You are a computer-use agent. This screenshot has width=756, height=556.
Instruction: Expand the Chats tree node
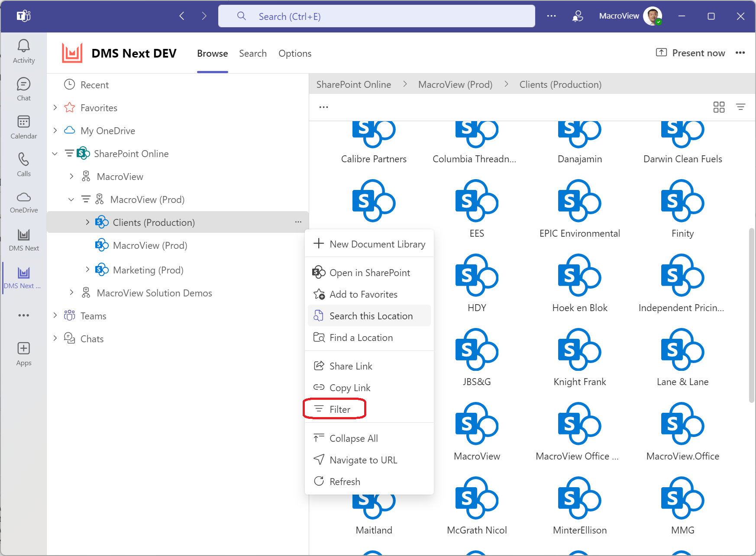click(55, 338)
